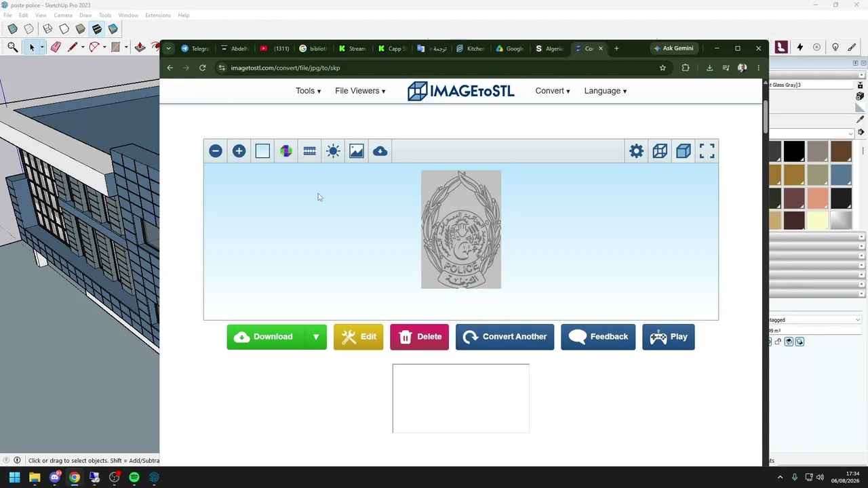Toggle the grid lines icon in viewer
The height and width of the screenshot is (488, 868).
pos(309,151)
